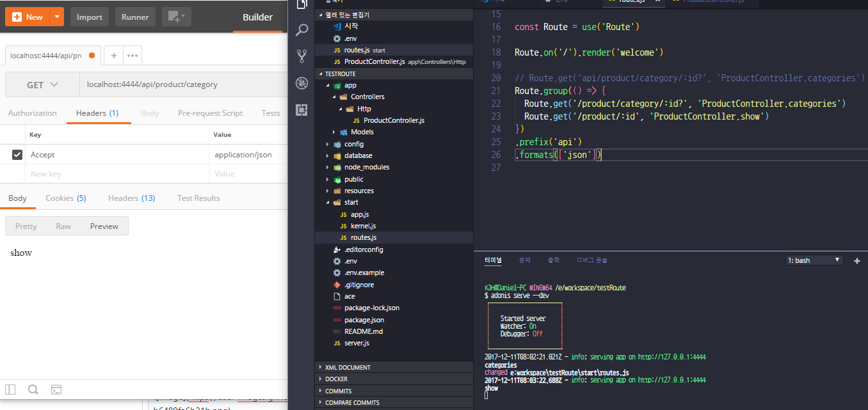
Task: Select the Raw response view
Action: [63, 226]
